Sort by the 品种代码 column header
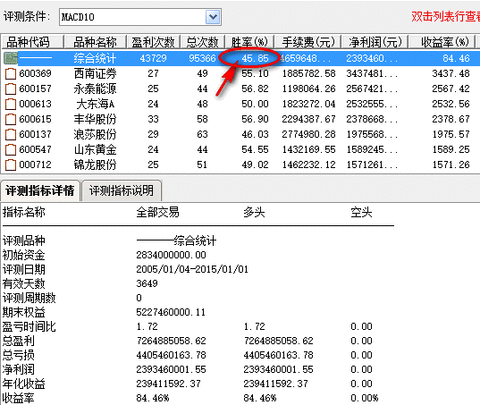Viewport: 480px width, 405px height. pos(32,42)
